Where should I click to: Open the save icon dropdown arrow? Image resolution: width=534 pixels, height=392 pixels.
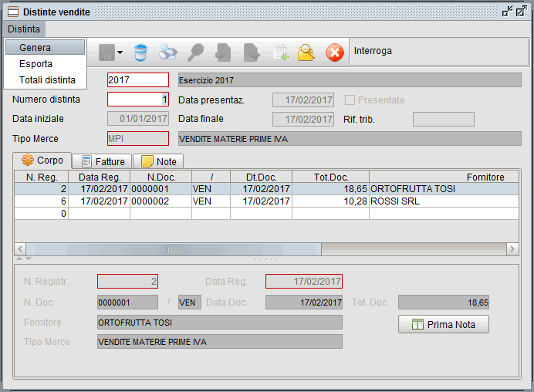coord(120,53)
